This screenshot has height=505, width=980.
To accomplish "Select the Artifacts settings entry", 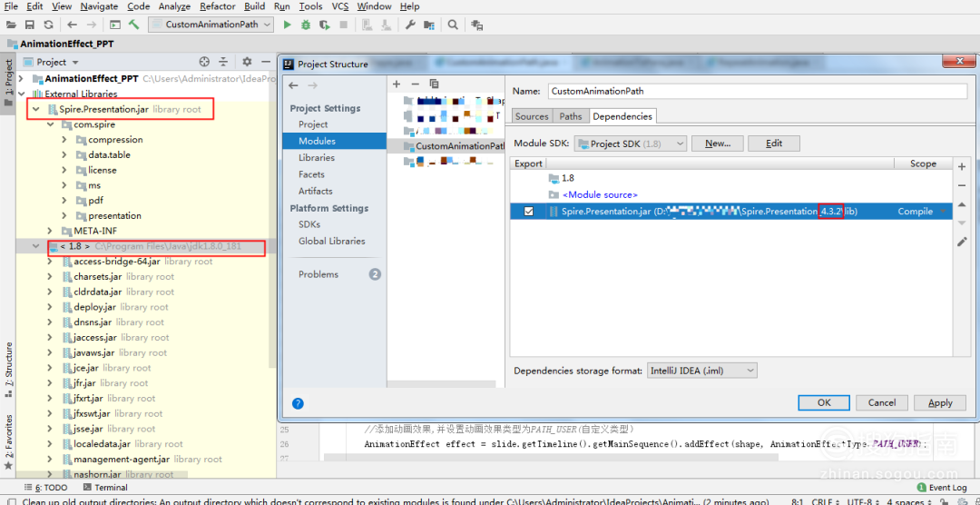I will coord(315,191).
